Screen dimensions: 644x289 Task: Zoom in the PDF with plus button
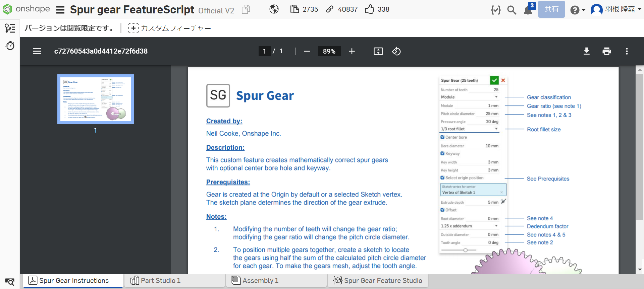352,51
